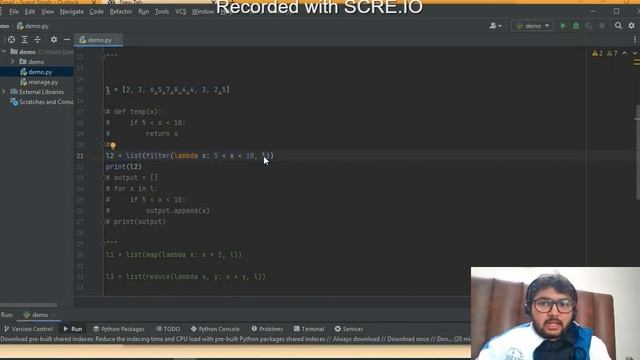This screenshot has height=360, width=640.
Task: Click gutter line number 21
Action: click(80, 156)
